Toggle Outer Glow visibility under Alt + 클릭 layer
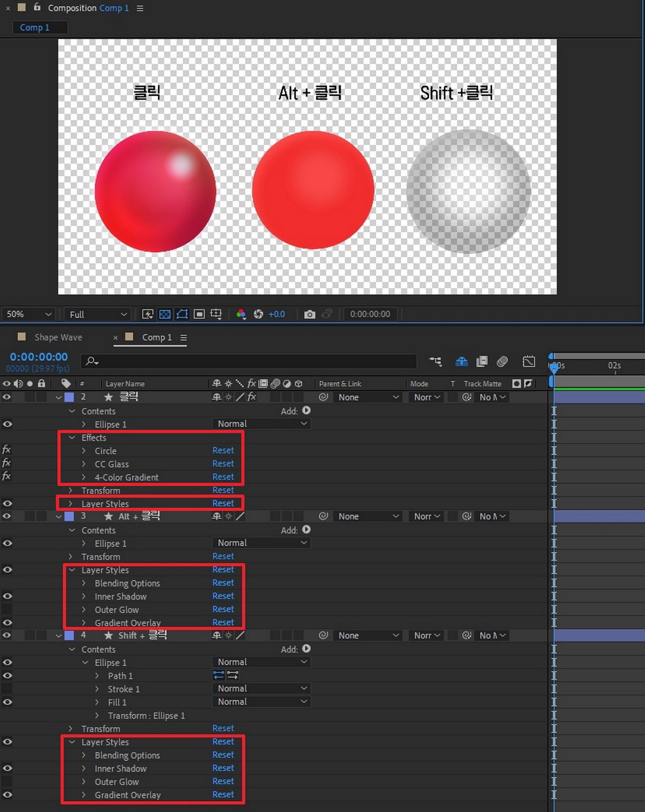The image size is (645, 812). [x=7, y=610]
